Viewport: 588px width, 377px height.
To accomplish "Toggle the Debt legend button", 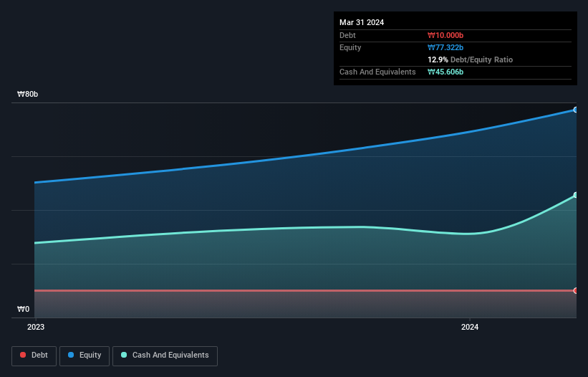I will point(34,355).
